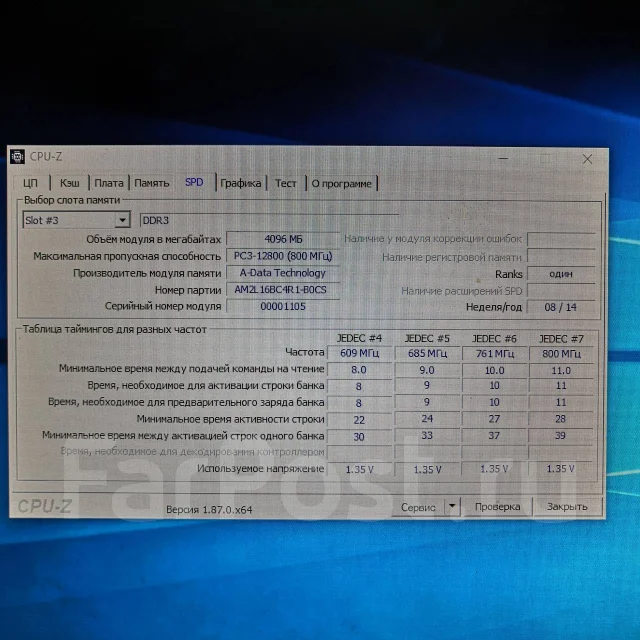Image resolution: width=640 pixels, height=640 pixels.
Task: Select the 609 МГц frequency cell
Action: (360, 353)
